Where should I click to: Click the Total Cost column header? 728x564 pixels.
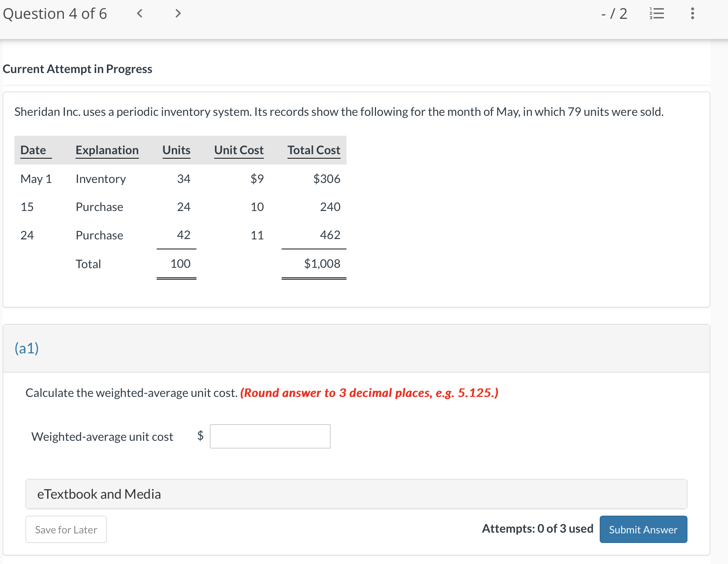(314, 150)
